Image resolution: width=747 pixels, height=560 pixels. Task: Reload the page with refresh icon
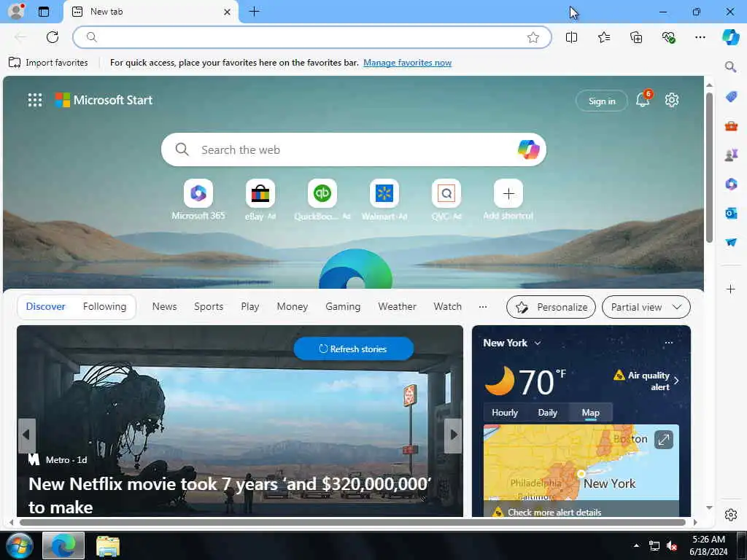click(53, 37)
